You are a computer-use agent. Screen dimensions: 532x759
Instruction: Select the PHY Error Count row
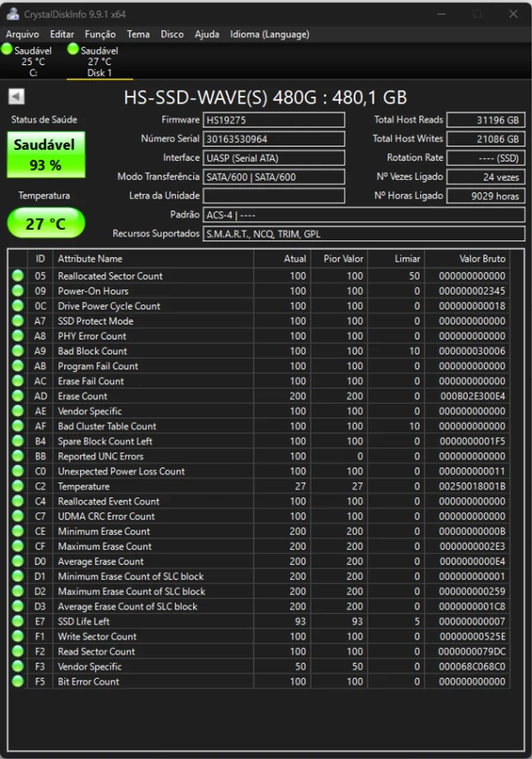[259, 336]
